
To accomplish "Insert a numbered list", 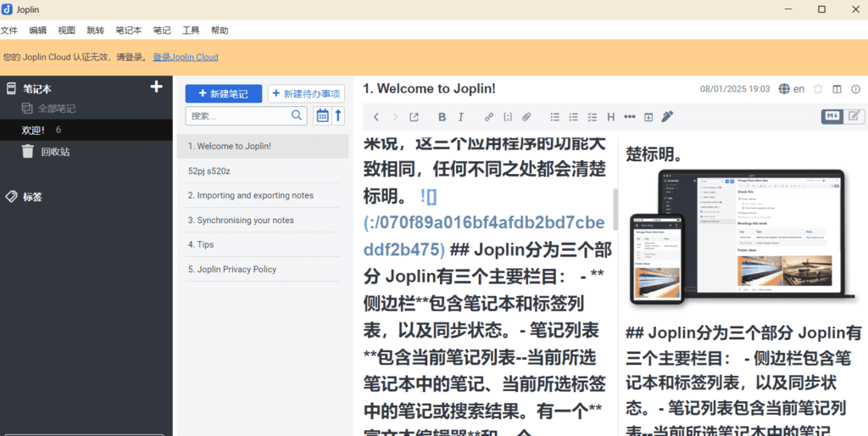I will pyautogui.click(x=574, y=117).
